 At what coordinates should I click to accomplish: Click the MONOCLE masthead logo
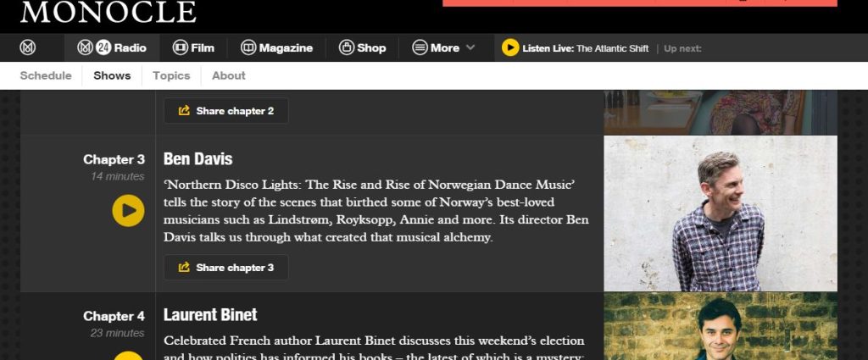(108, 12)
